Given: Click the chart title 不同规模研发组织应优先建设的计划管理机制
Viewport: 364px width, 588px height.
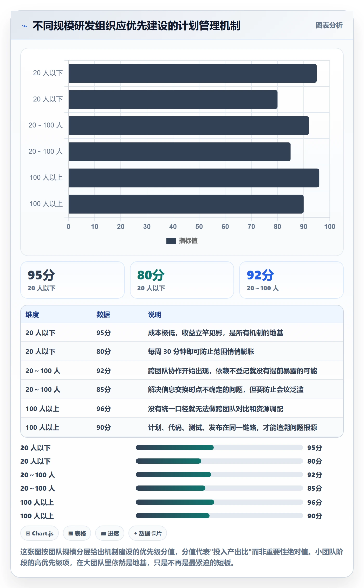Looking at the screenshot, I should 136,26.
